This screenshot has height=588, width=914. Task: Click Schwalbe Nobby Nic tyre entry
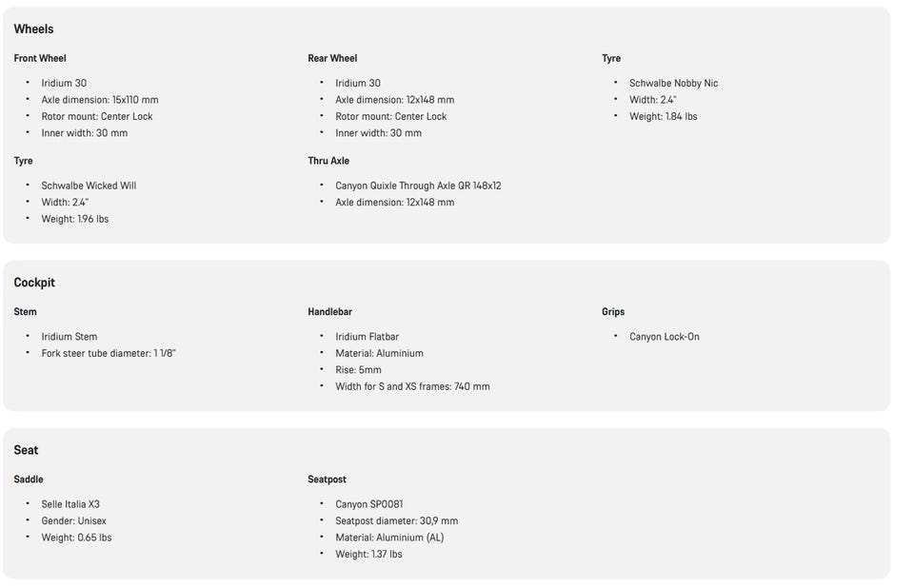coord(673,84)
